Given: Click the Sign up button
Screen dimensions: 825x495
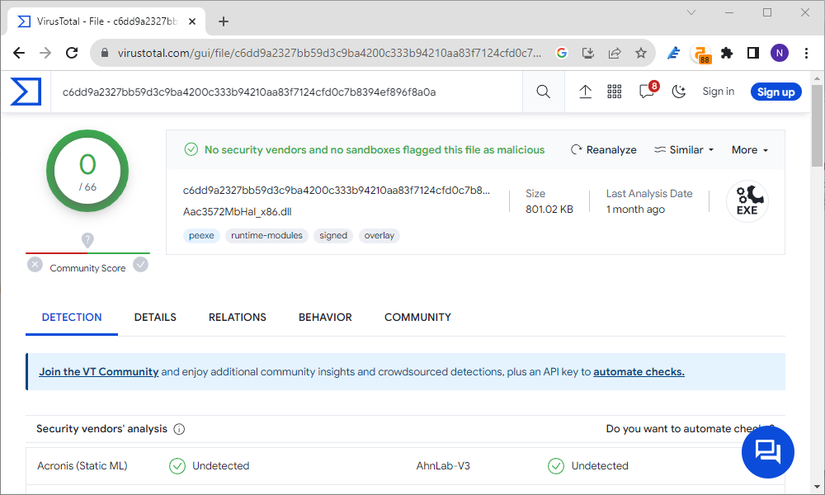Looking at the screenshot, I should [x=775, y=92].
